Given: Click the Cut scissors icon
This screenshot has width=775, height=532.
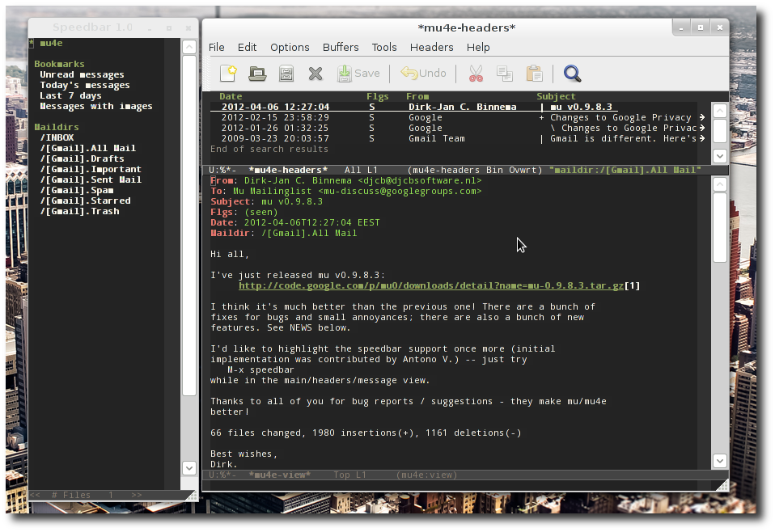Looking at the screenshot, I should 476,74.
